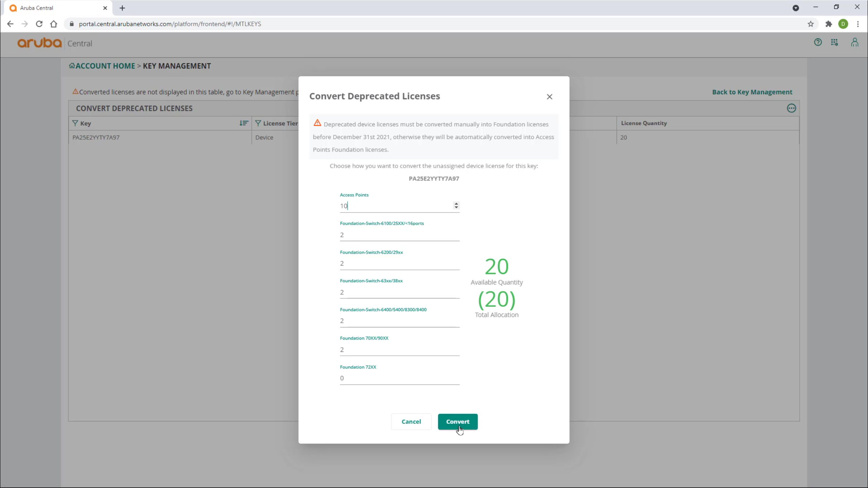Click the Aruba Central logo

click(39, 43)
